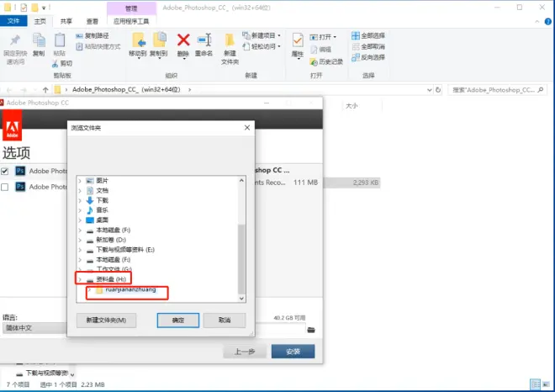Click the installer browse-location folder icon
Viewport: 555px width, 392px height.
point(311,330)
